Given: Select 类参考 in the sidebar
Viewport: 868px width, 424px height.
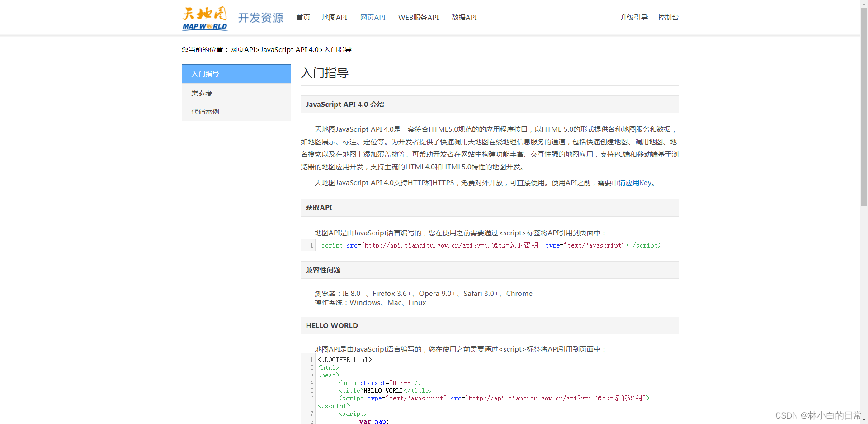Looking at the screenshot, I should pyautogui.click(x=236, y=93).
